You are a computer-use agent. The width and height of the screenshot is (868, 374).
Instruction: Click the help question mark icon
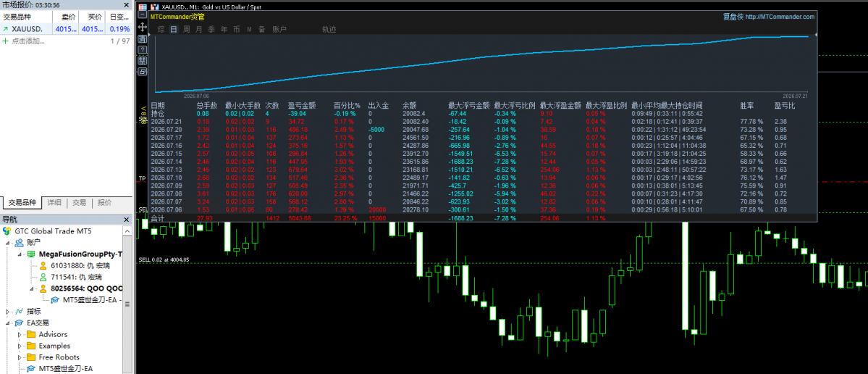[x=143, y=50]
